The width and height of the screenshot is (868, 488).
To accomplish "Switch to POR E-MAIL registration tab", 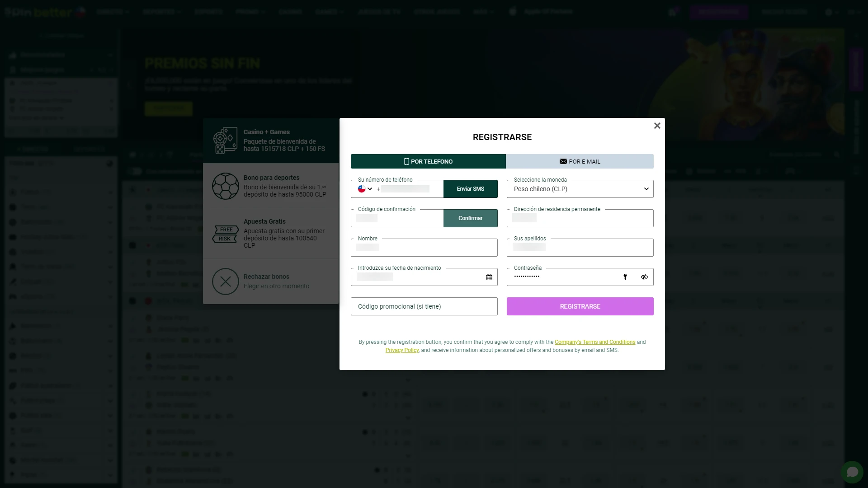I will click(580, 161).
